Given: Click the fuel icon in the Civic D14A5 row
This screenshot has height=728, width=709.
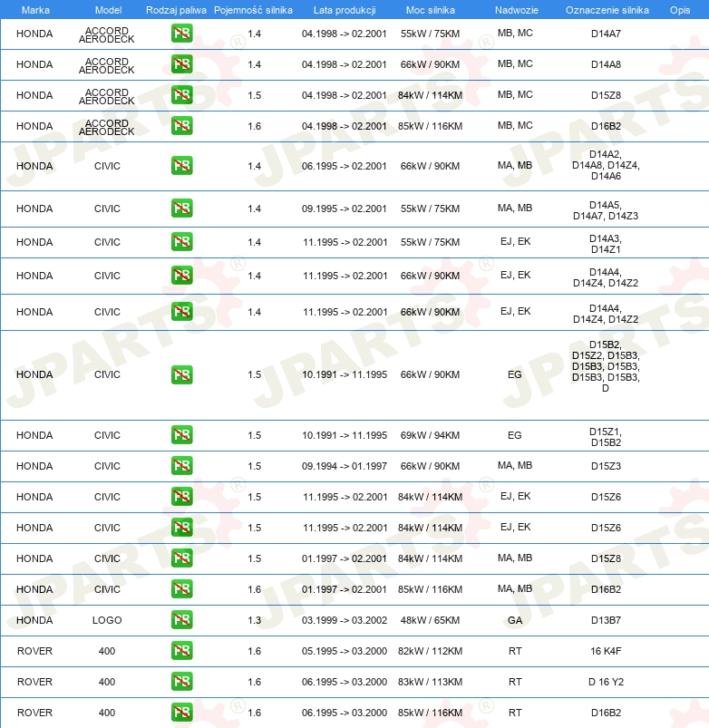Looking at the screenshot, I should pyautogui.click(x=181, y=209).
